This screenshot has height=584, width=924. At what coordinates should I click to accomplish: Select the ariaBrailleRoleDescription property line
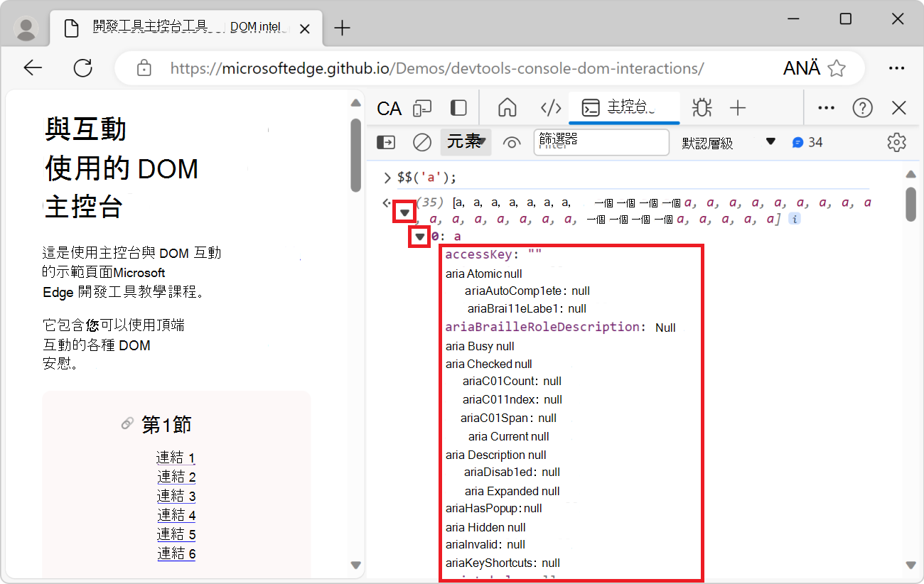560,327
